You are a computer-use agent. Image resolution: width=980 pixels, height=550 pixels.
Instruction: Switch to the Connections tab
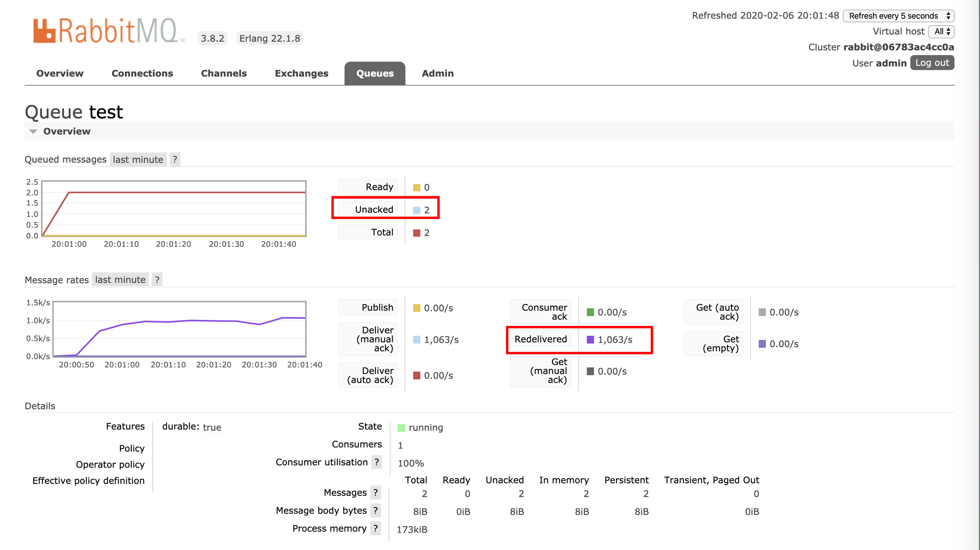point(142,73)
